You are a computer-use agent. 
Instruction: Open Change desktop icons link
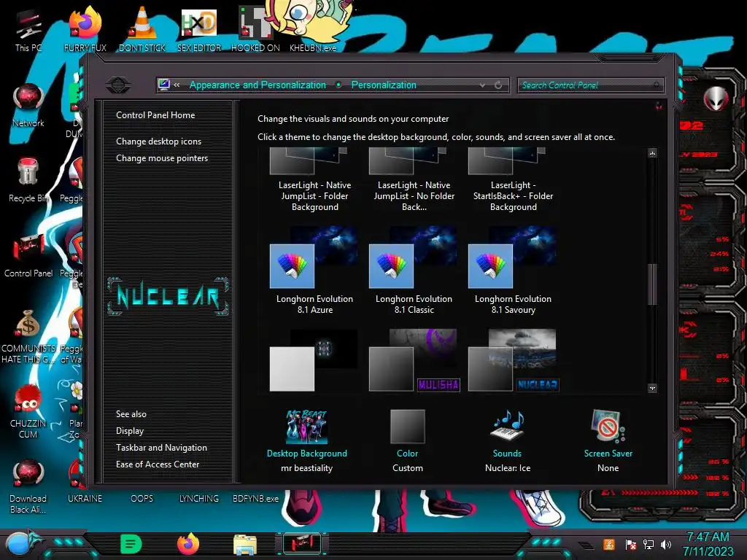point(158,141)
